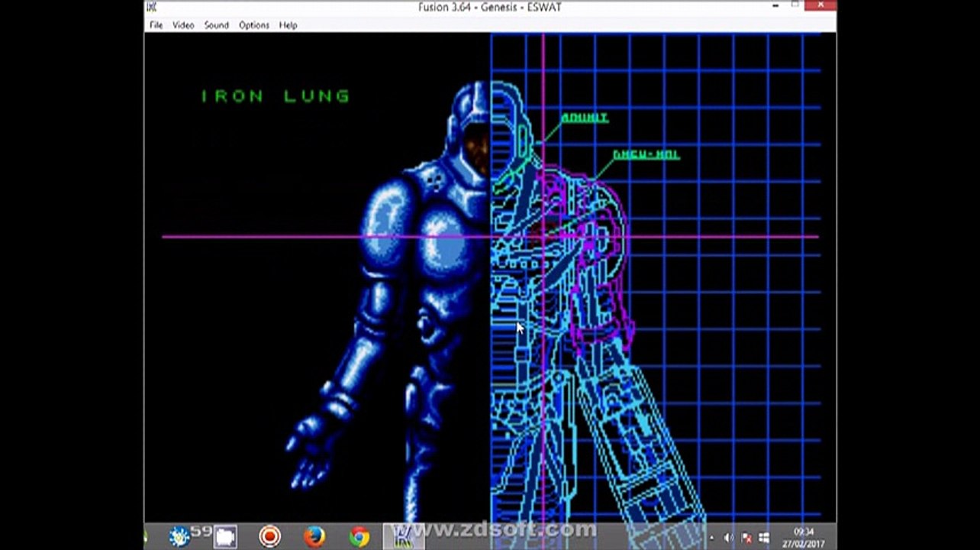
Task: Open the network status tray icon
Action: [764, 538]
